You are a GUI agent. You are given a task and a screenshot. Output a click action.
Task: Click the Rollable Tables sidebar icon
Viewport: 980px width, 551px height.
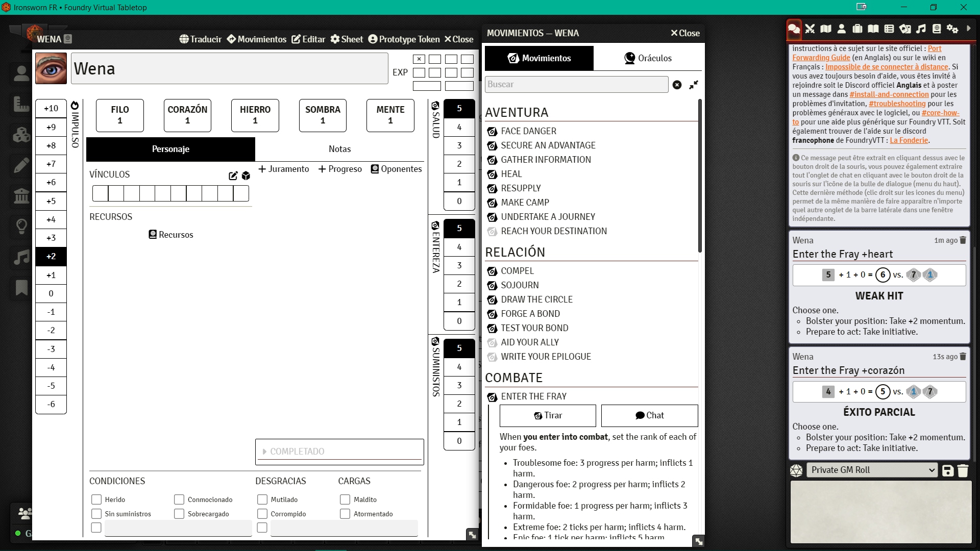coord(889,29)
